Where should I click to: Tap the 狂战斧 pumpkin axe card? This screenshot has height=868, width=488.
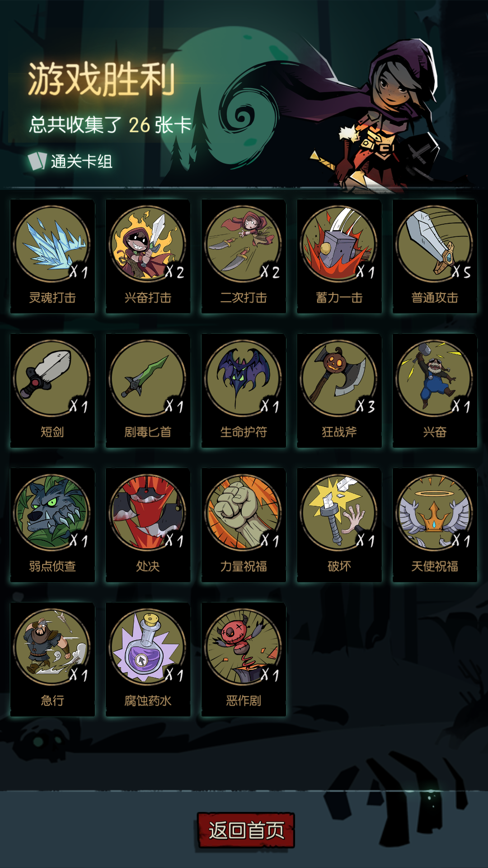coord(339,391)
